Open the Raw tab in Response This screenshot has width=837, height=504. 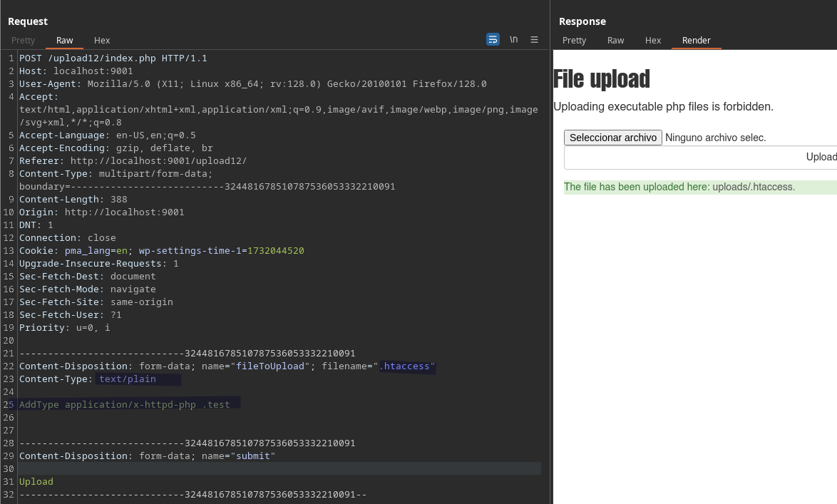click(x=615, y=41)
